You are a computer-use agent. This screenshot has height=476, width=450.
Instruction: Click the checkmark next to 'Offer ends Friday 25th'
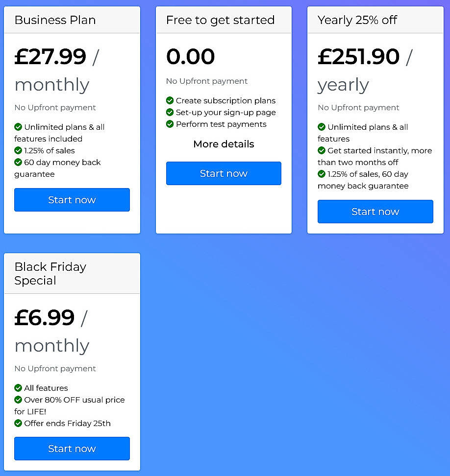coord(19,423)
